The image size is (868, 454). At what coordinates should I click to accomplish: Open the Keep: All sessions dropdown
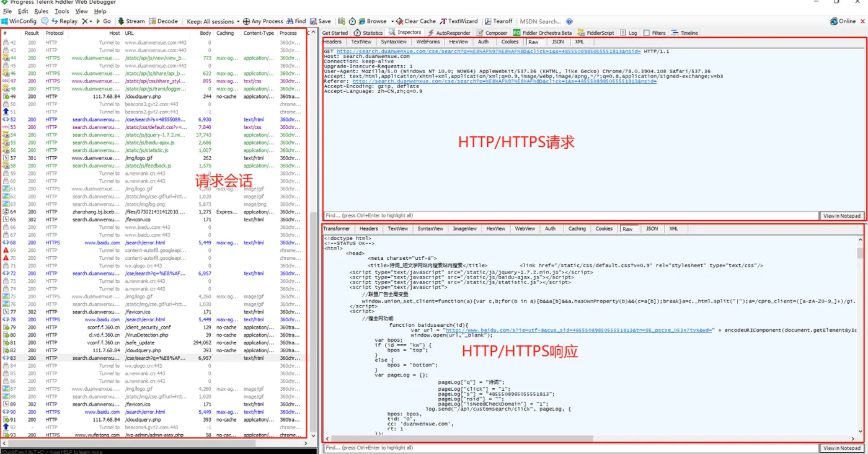[212, 21]
